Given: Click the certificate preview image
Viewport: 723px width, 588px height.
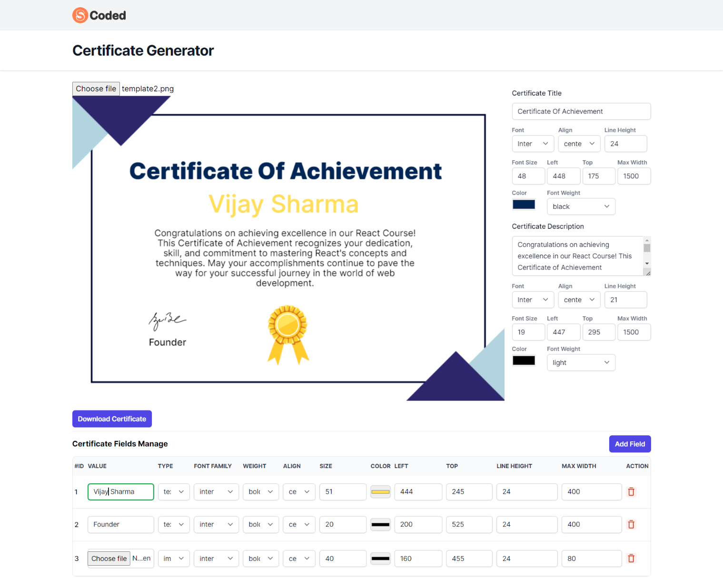Looking at the screenshot, I should pyautogui.click(x=288, y=248).
